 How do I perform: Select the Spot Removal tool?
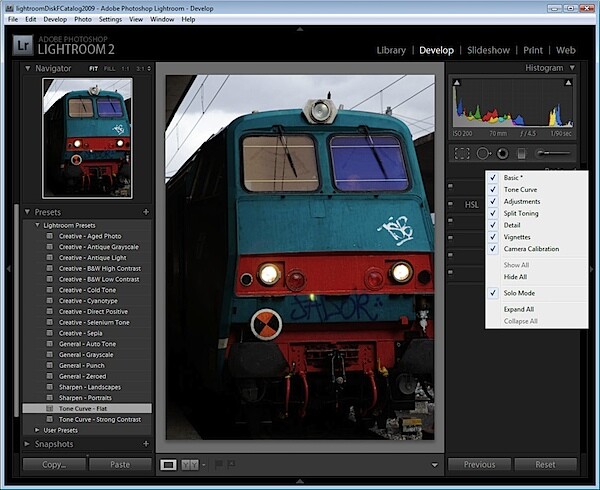point(483,154)
